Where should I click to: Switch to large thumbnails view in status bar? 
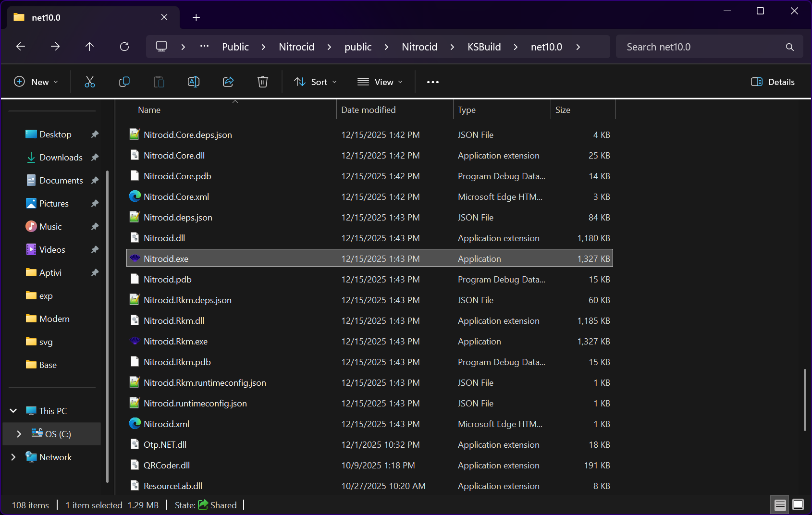pyautogui.click(x=798, y=504)
